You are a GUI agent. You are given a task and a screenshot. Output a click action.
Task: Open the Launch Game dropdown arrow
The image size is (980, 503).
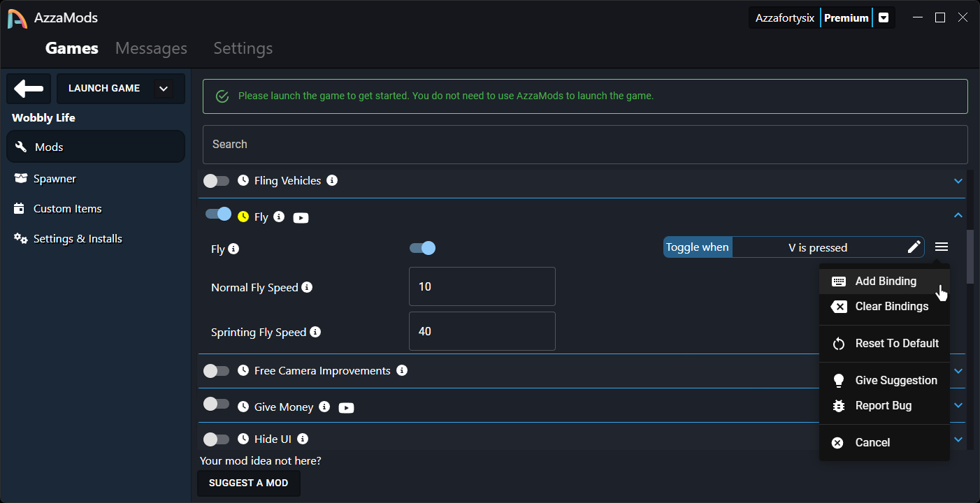pos(164,89)
